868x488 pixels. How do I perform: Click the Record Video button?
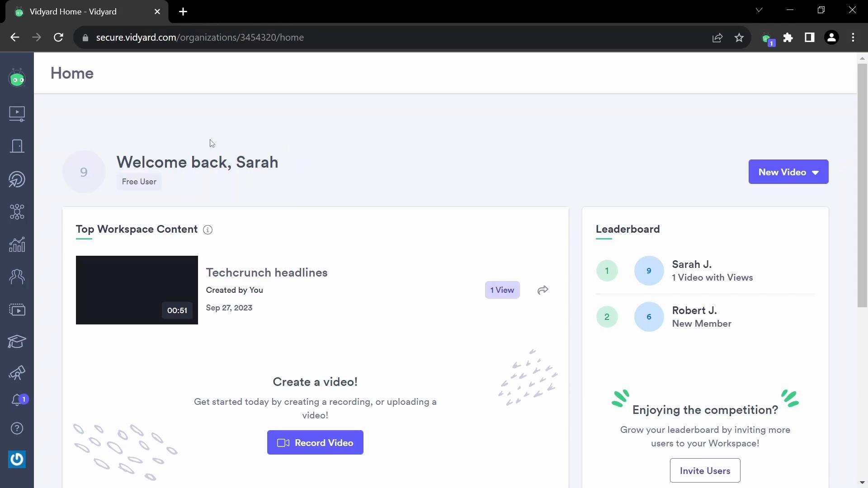[315, 442]
